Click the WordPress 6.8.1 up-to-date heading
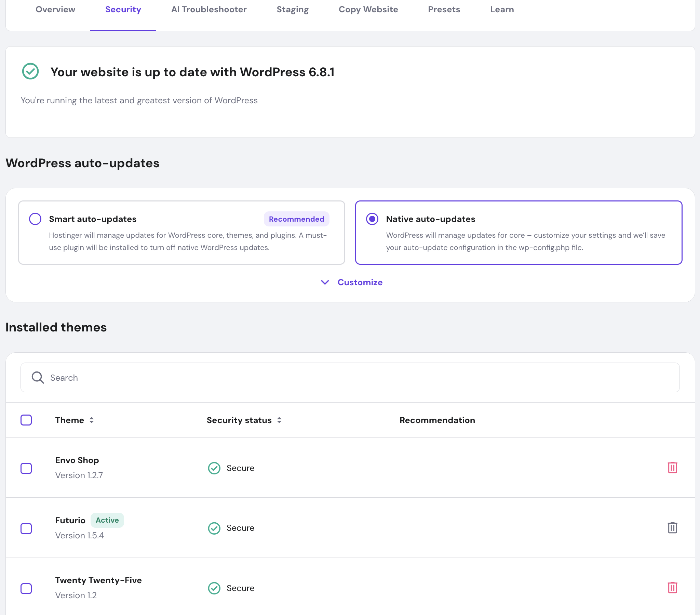Screen dimensions: 700x615 (192, 72)
